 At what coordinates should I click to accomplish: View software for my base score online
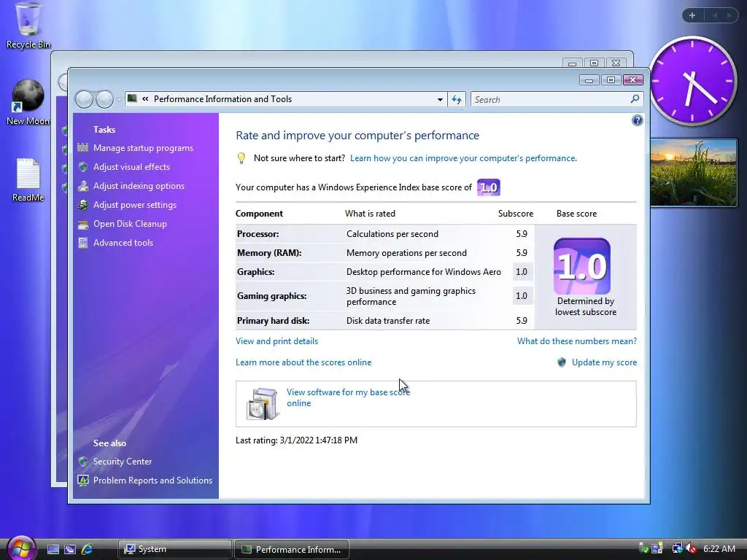pyautogui.click(x=348, y=397)
